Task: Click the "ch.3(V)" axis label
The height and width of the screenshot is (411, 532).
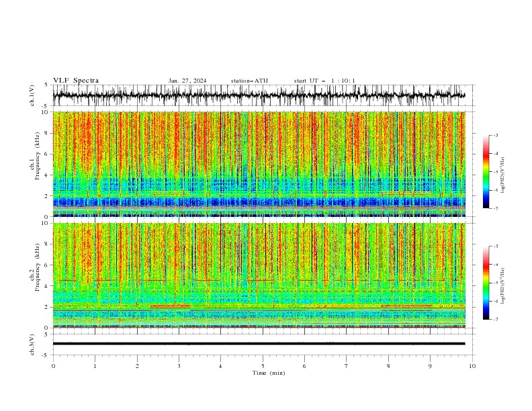Action: click(x=32, y=345)
